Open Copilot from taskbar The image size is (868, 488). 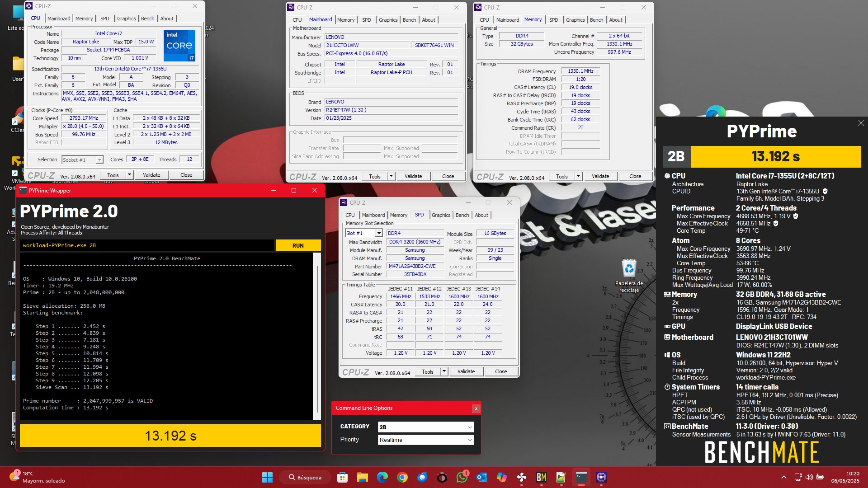(502, 477)
